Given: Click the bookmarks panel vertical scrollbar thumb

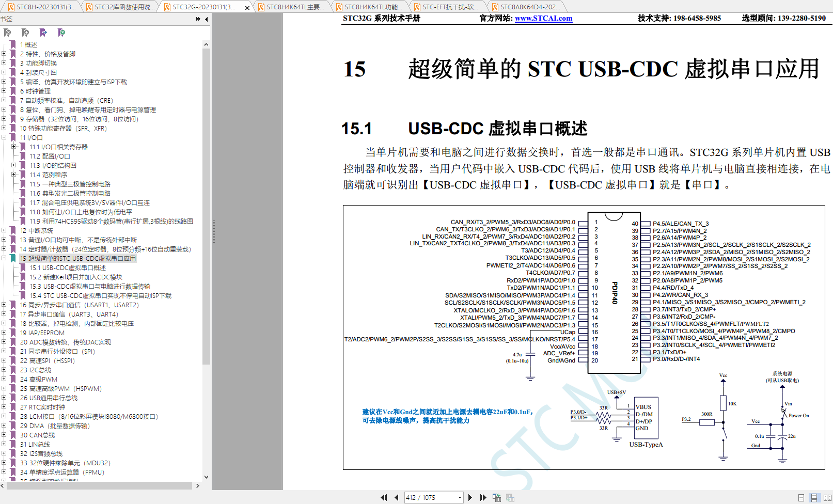Looking at the screenshot, I should [x=206, y=207].
